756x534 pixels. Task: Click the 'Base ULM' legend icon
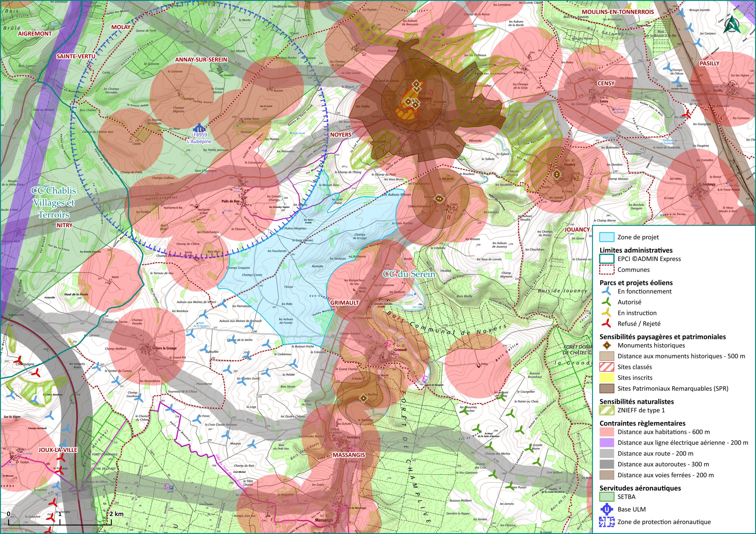607,509
